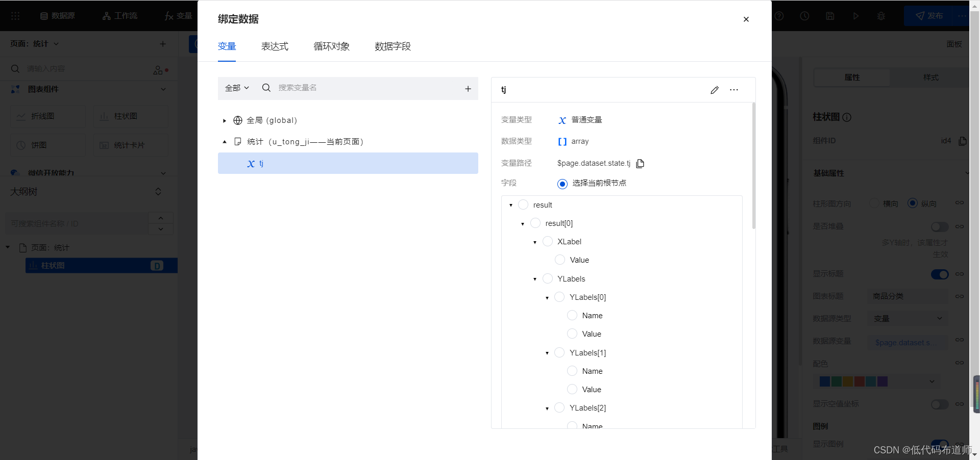Switch to the 样式 tab in panel
The width and height of the screenshot is (980, 460).
click(930, 78)
